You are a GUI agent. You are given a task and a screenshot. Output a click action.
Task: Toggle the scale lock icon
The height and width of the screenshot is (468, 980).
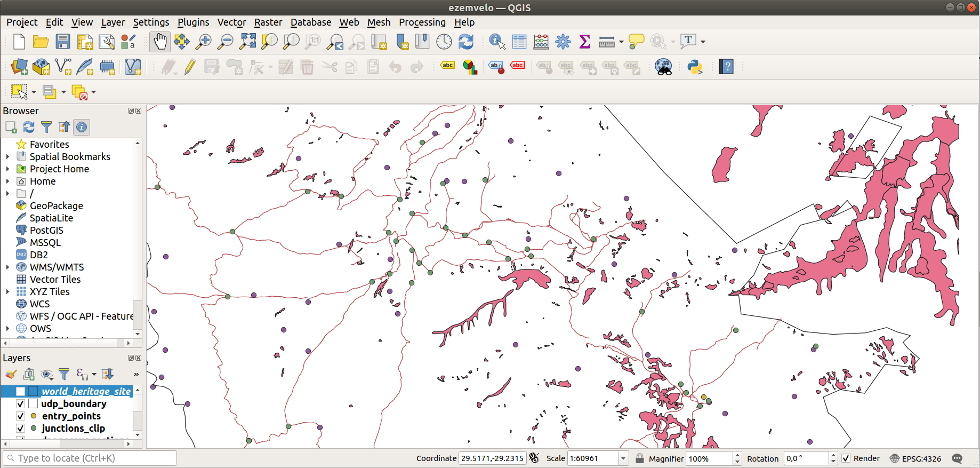pos(640,458)
